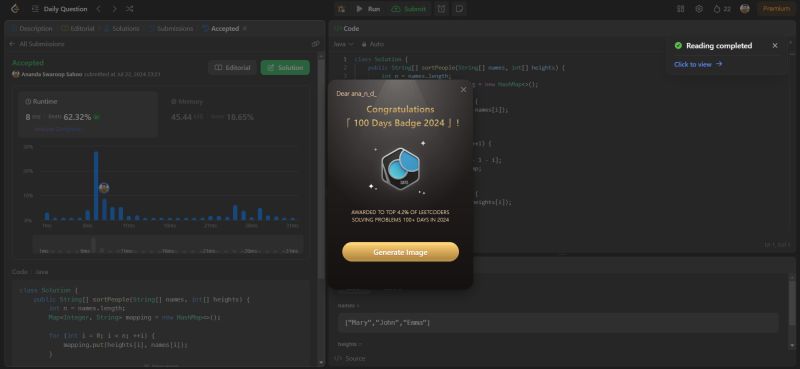The width and height of the screenshot is (800, 369).
Task: Click the green Solution button
Action: [285, 67]
